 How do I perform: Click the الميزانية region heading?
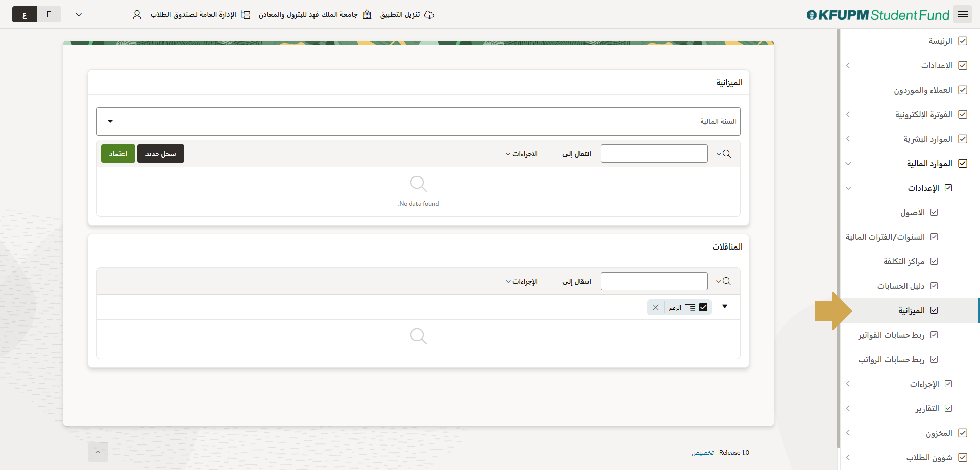[x=729, y=82]
